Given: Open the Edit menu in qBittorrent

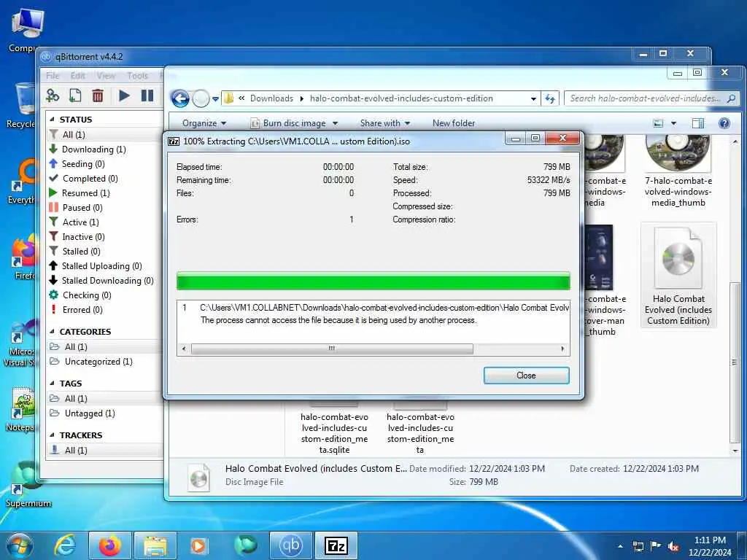Looking at the screenshot, I should [x=77, y=75].
